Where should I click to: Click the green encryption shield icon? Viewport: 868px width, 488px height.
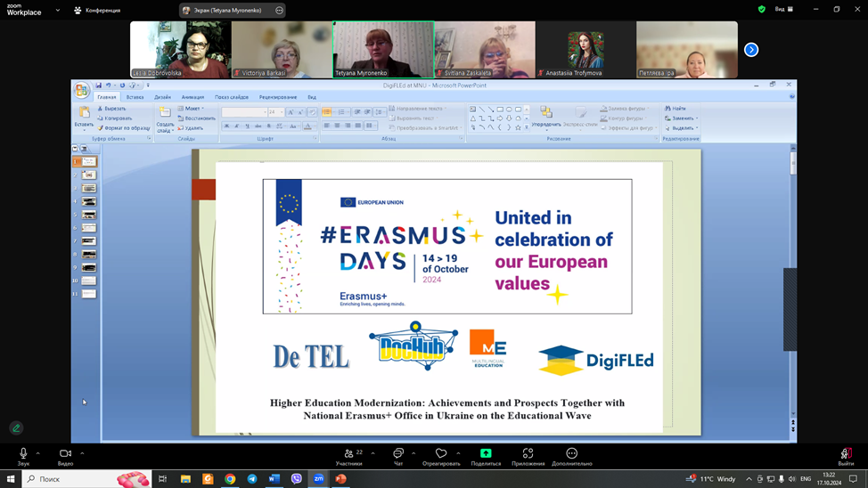tap(761, 10)
